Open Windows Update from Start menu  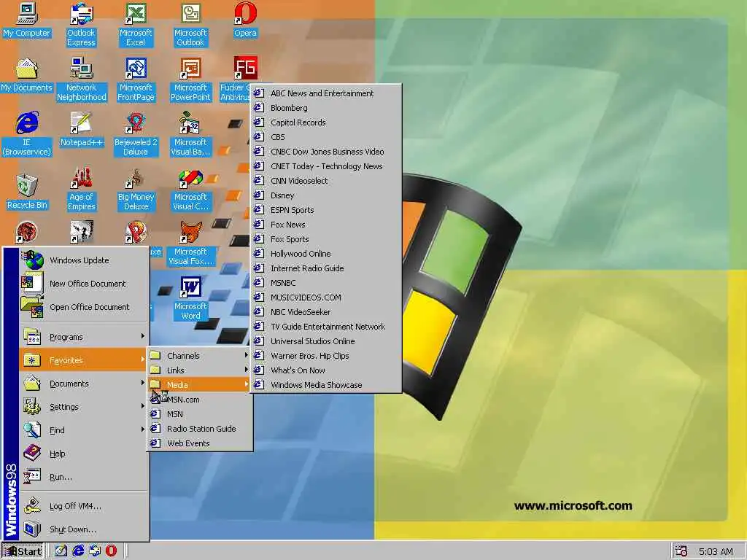coord(84,260)
